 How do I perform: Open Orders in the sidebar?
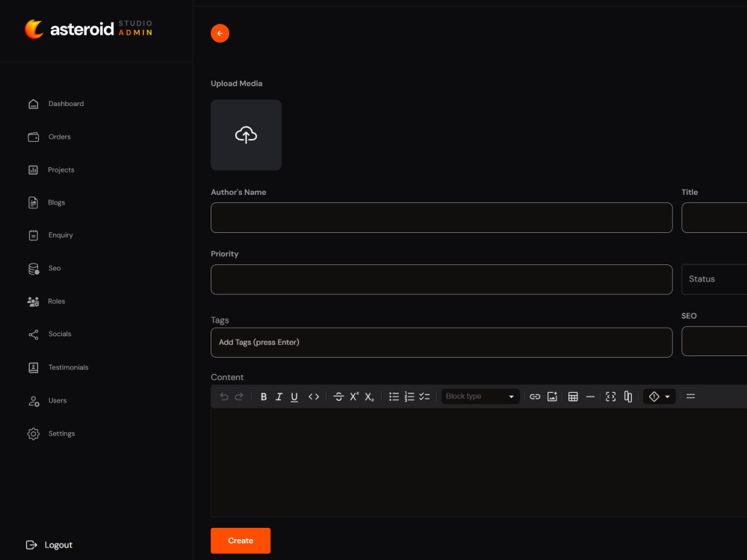tap(49, 137)
